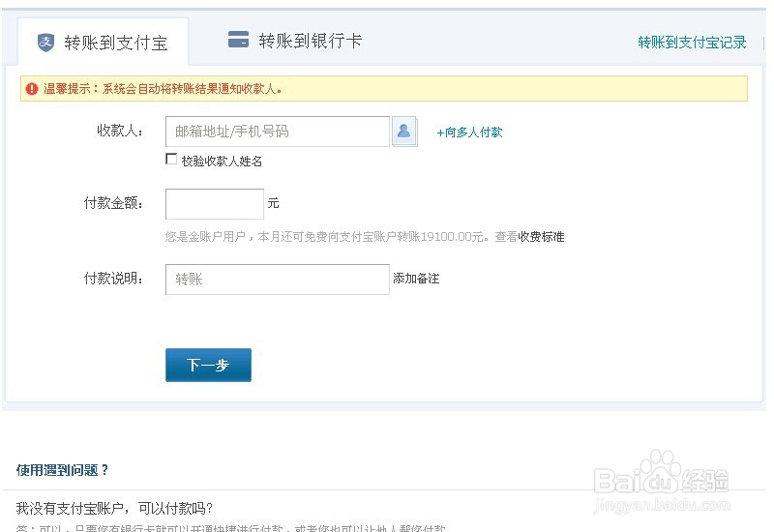Viewport: 774px width, 532px height.
Task: Open 转账到支付宝记录 link
Action: [692, 43]
